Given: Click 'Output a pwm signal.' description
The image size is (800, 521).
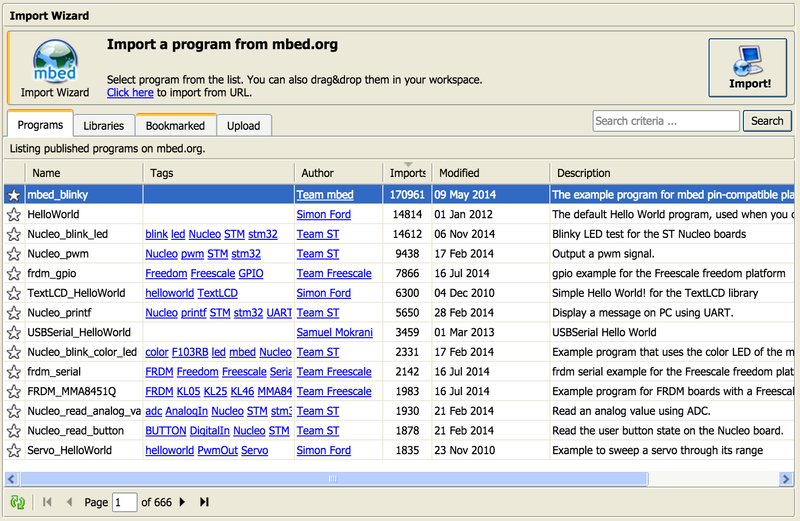Looking at the screenshot, I should pyautogui.click(x=603, y=254).
